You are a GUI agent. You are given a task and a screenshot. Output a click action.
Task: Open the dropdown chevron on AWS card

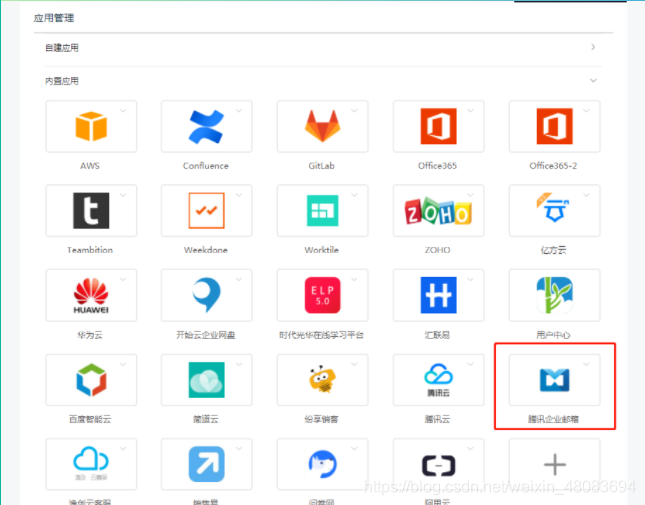(123, 111)
